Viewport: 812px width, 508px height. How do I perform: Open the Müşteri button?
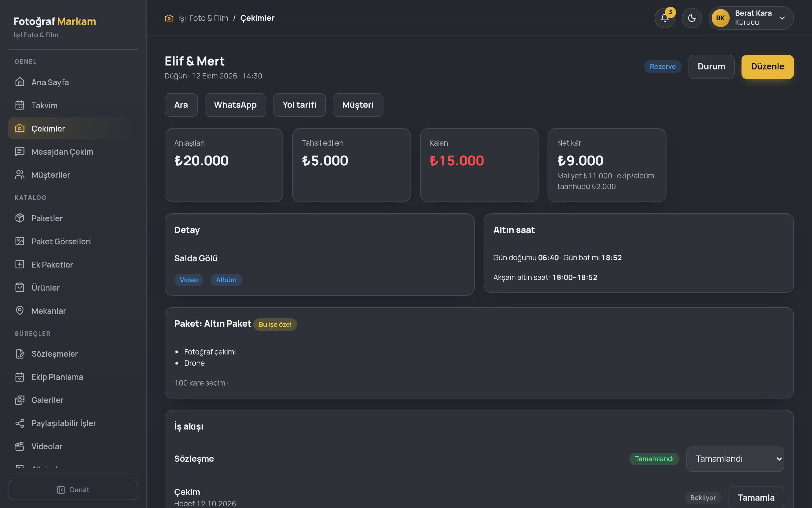pos(358,105)
